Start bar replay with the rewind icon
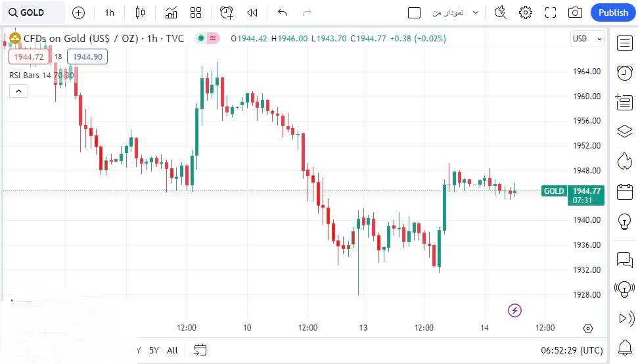Viewport: 638px width, 364px height. 252,12
